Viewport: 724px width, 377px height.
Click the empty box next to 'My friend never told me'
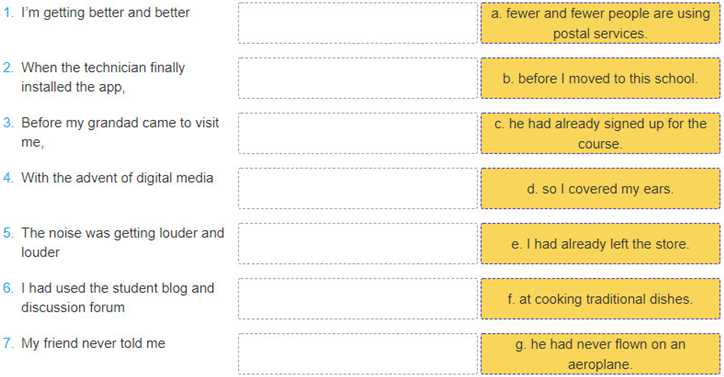tap(358, 354)
